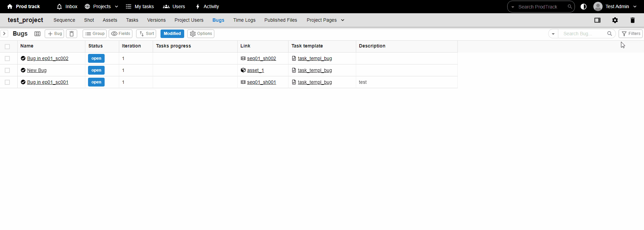
Task: Open the Filters panel button
Action: (x=630, y=34)
